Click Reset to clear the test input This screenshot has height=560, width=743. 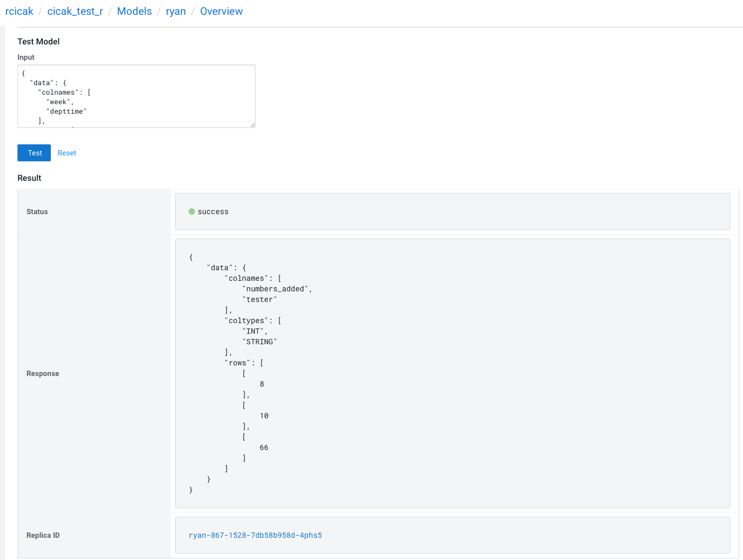[67, 153]
